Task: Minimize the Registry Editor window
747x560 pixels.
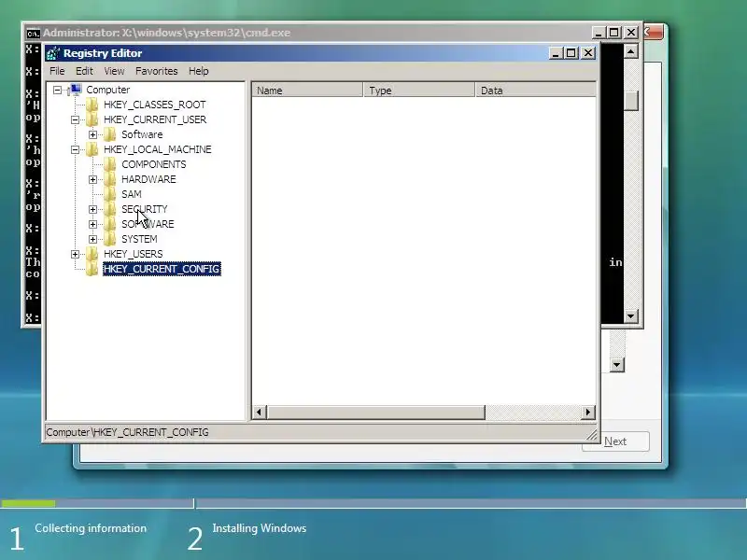Action: [x=556, y=53]
